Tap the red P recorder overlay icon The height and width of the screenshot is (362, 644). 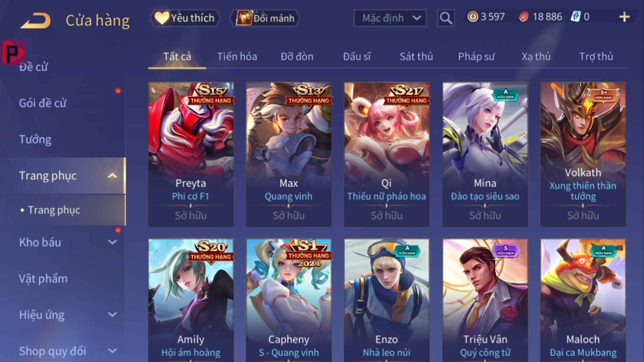(x=13, y=53)
